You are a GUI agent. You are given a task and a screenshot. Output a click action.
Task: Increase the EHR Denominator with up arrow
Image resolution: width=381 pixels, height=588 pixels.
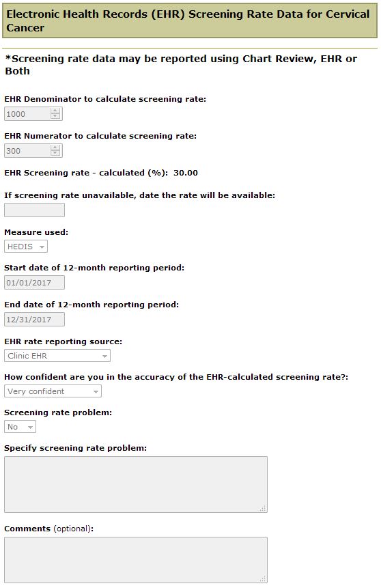[55, 111]
